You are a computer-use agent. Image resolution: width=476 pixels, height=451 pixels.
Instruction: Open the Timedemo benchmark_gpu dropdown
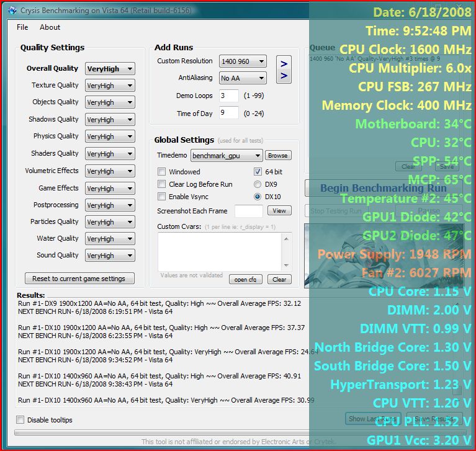click(x=227, y=155)
